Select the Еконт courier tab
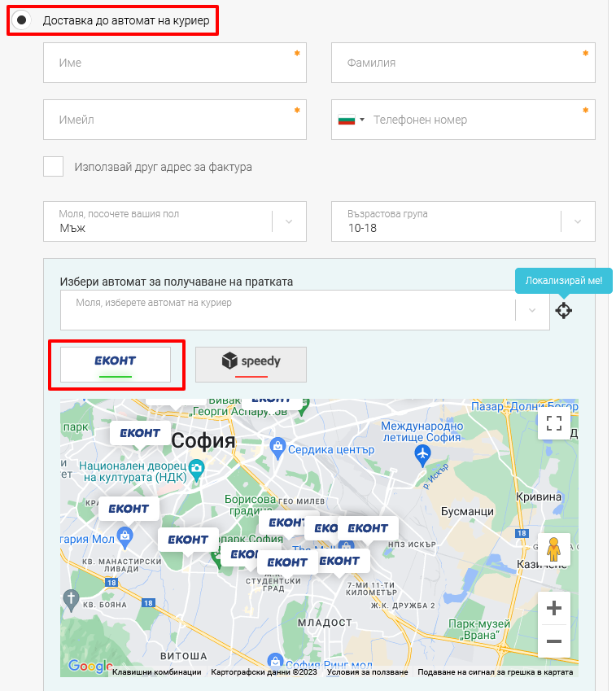Viewport: 616px width, 691px height. click(116, 365)
